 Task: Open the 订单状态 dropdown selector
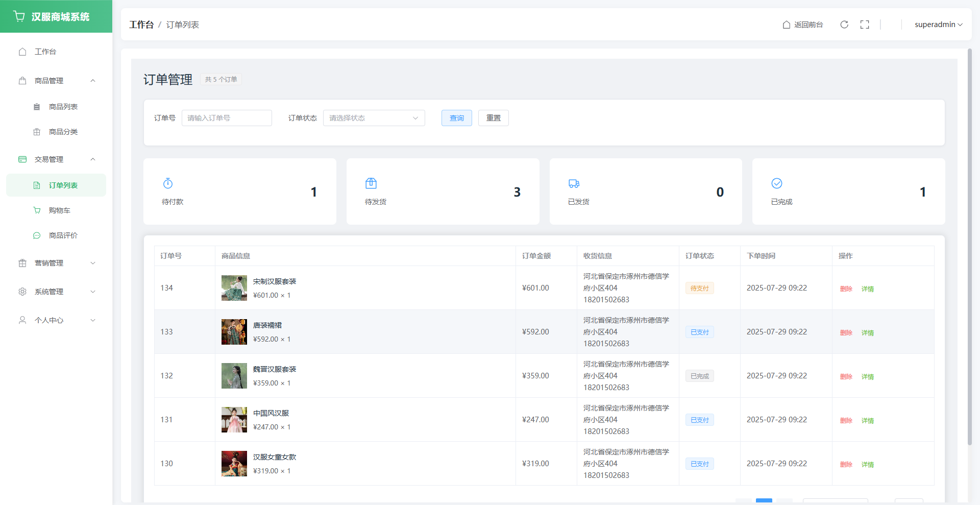click(374, 118)
